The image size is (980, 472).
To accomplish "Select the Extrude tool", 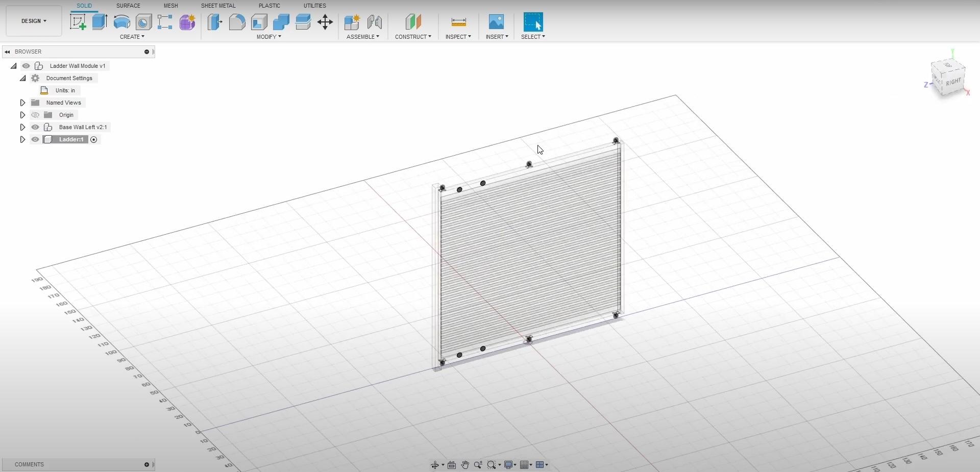I will tap(100, 22).
